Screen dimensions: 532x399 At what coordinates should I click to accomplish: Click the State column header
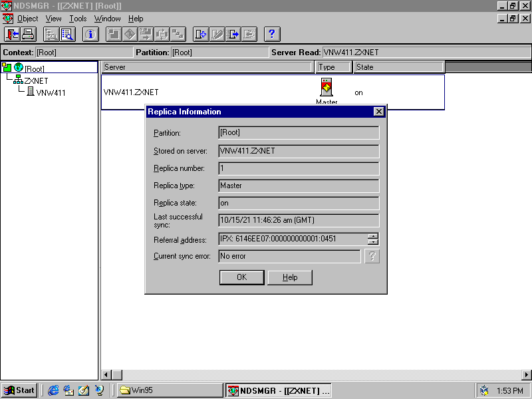pyautogui.click(x=399, y=67)
